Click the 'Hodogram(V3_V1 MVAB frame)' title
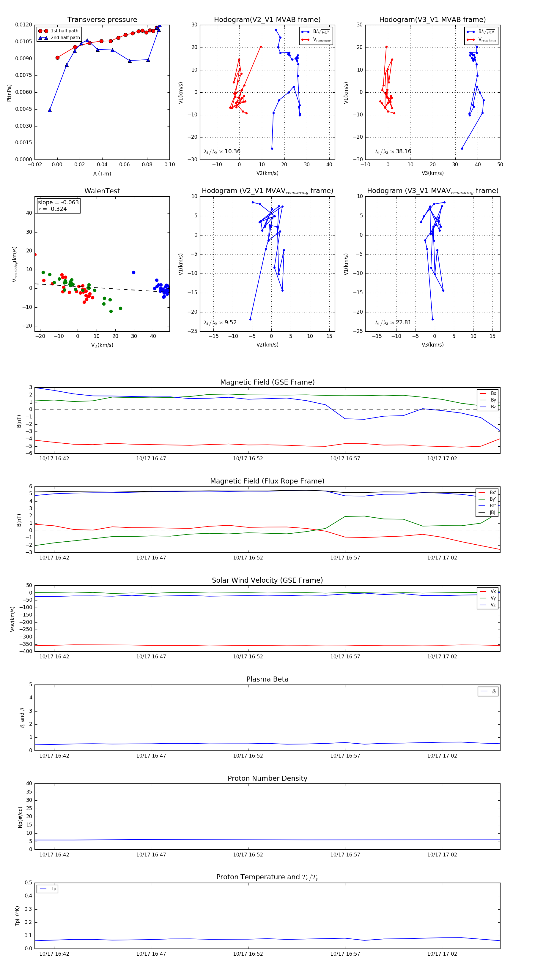This screenshot has width=535, height=980. point(432,20)
